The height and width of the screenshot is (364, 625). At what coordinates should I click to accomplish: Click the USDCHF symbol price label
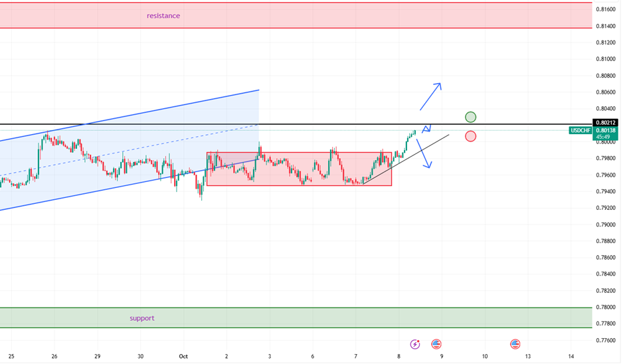click(x=580, y=131)
